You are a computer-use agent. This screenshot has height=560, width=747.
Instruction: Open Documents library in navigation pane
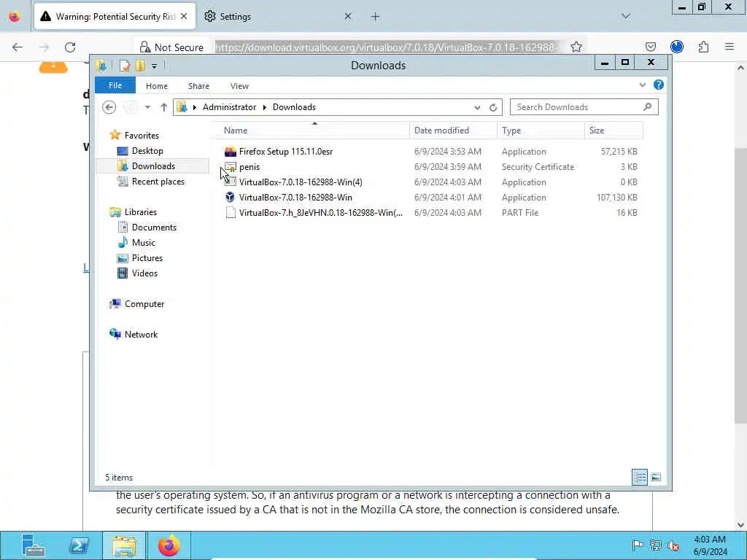click(x=154, y=227)
